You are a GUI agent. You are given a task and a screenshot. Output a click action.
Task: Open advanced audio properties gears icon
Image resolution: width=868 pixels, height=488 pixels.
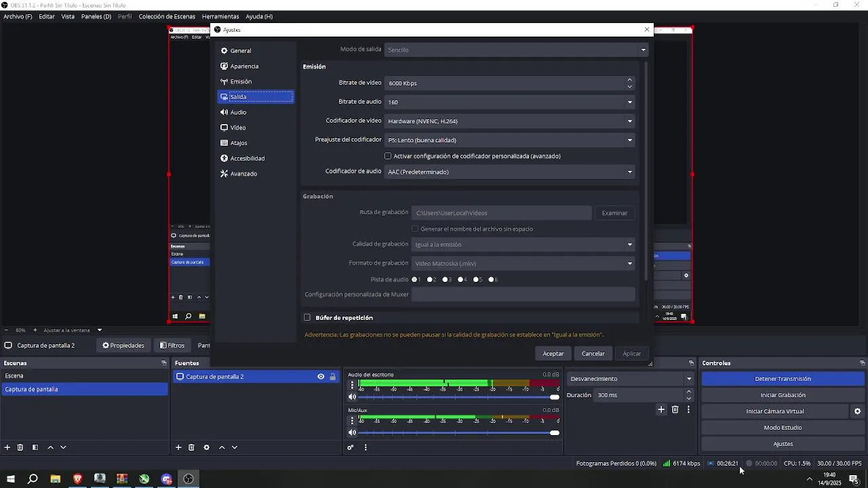tap(351, 447)
